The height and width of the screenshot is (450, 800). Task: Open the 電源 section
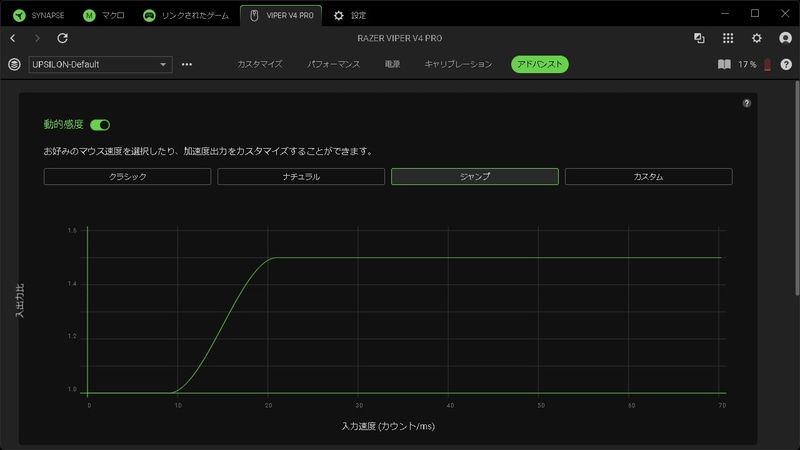click(392, 64)
